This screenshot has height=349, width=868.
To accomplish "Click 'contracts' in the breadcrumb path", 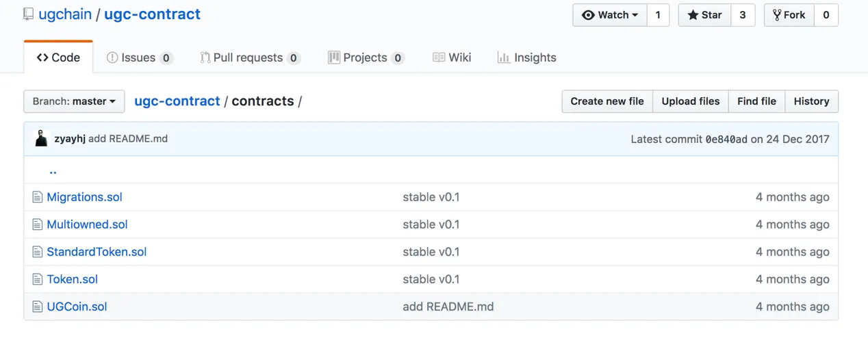I will 263,101.
